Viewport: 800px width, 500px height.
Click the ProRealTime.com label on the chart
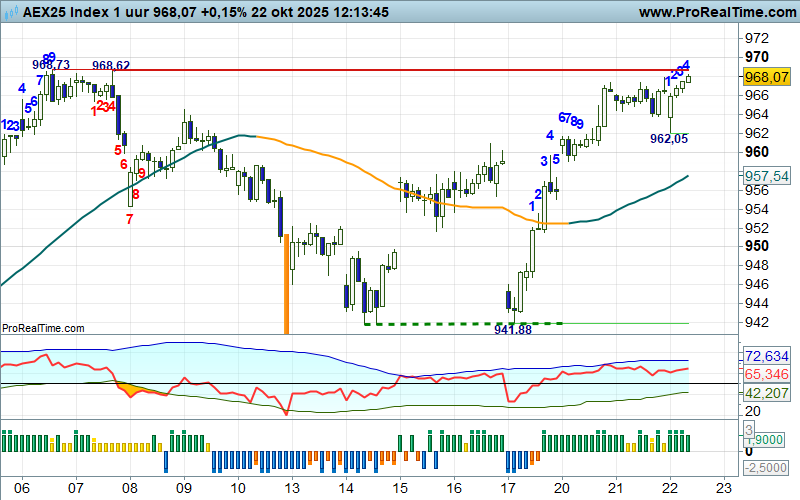(x=43, y=328)
